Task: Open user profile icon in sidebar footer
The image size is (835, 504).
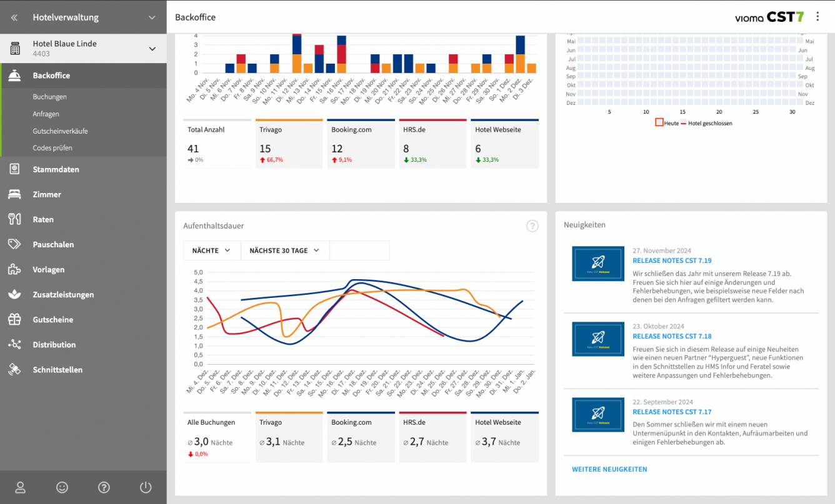Action: 21,488
